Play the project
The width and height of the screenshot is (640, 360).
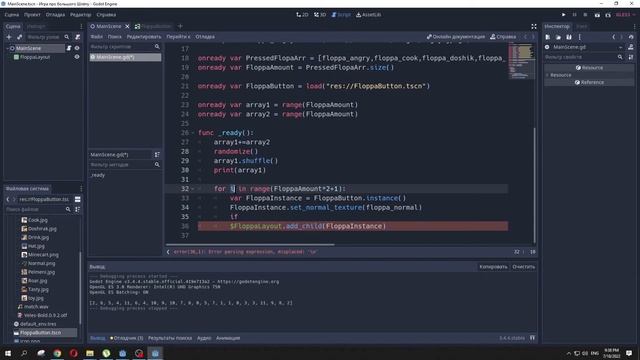564,15
